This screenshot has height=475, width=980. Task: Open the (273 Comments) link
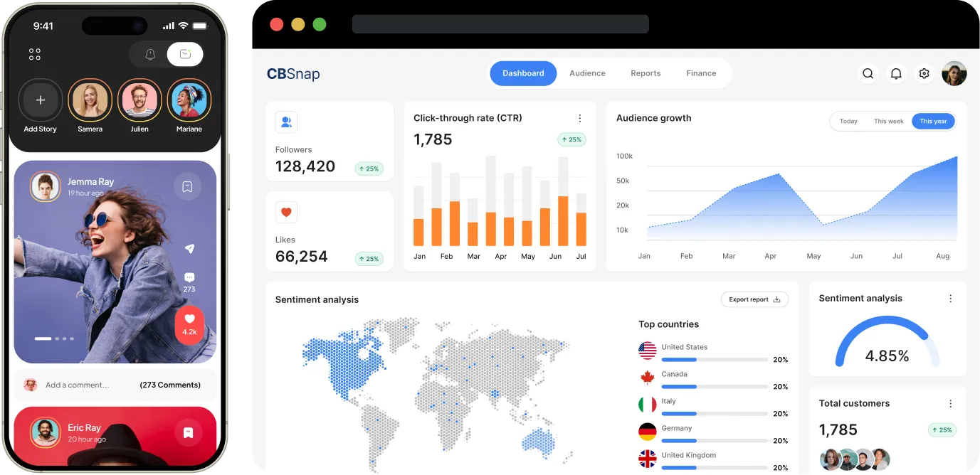(x=170, y=385)
